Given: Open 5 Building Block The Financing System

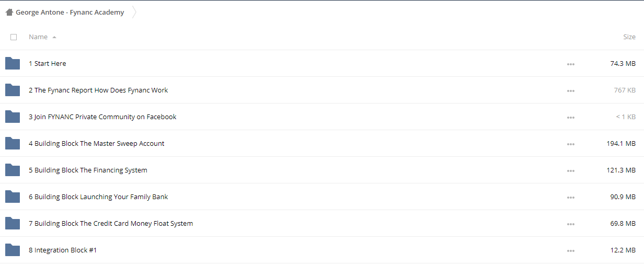Looking at the screenshot, I should pyautogui.click(x=88, y=170).
